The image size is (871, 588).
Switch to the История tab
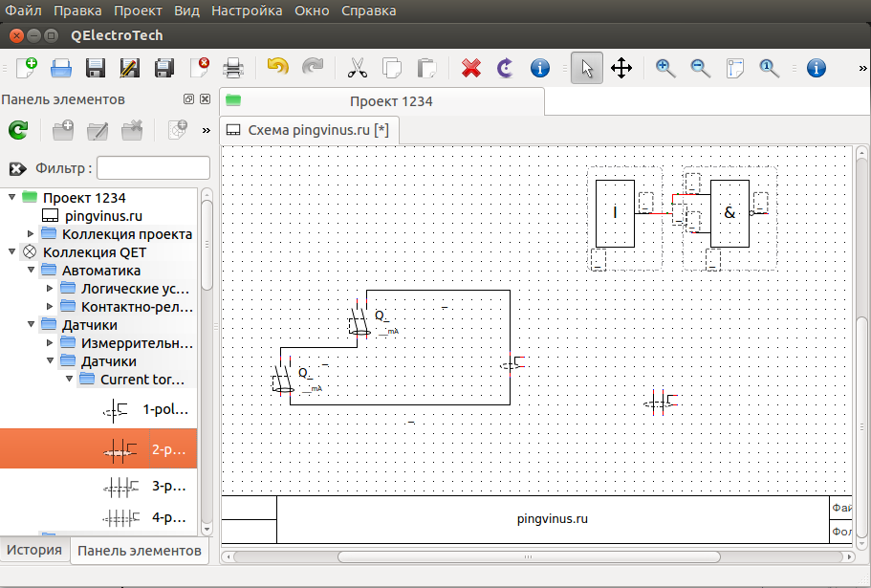(x=35, y=550)
